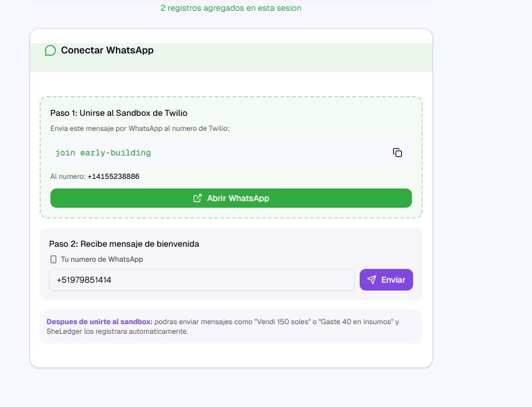
Task: Click the WhatsApp chat bubble icon
Action: pos(50,50)
